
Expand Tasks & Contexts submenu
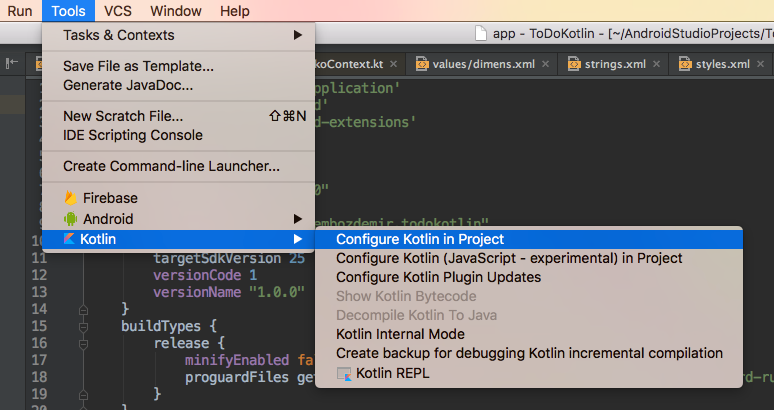point(179,35)
